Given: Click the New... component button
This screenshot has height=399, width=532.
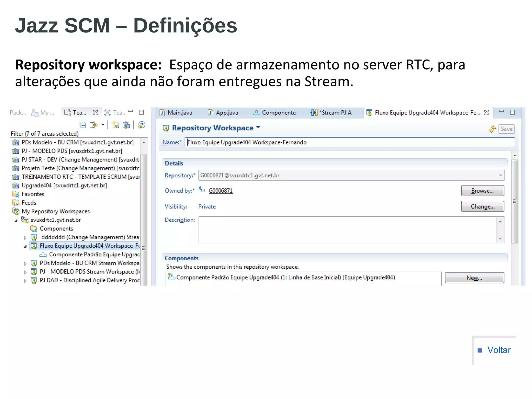Looking at the screenshot, I should [474, 278].
